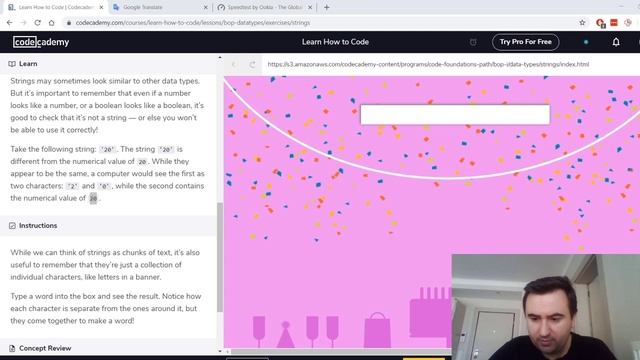Expand the Concept Review section
Screen dimensions: 640x360
click(108, 348)
